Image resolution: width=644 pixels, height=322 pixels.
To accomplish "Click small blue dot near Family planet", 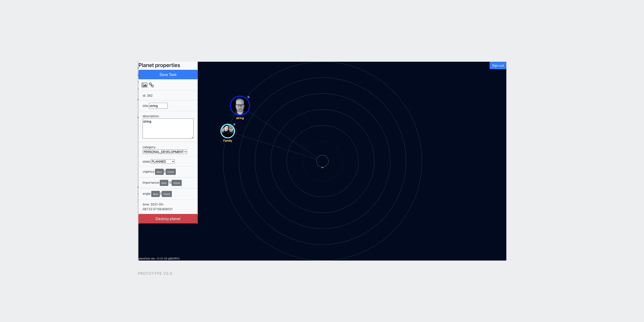I will click(234, 125).
